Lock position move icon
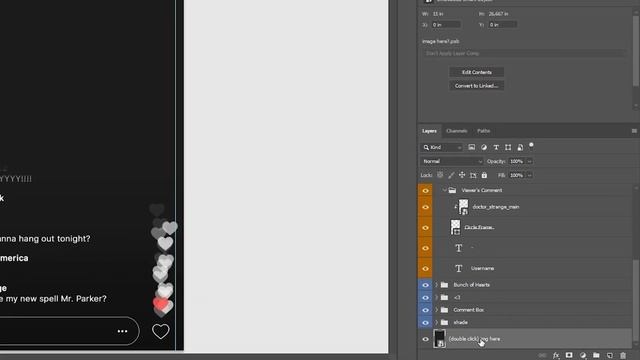Viewport: 640px width, 360px height. click(462, 175)
